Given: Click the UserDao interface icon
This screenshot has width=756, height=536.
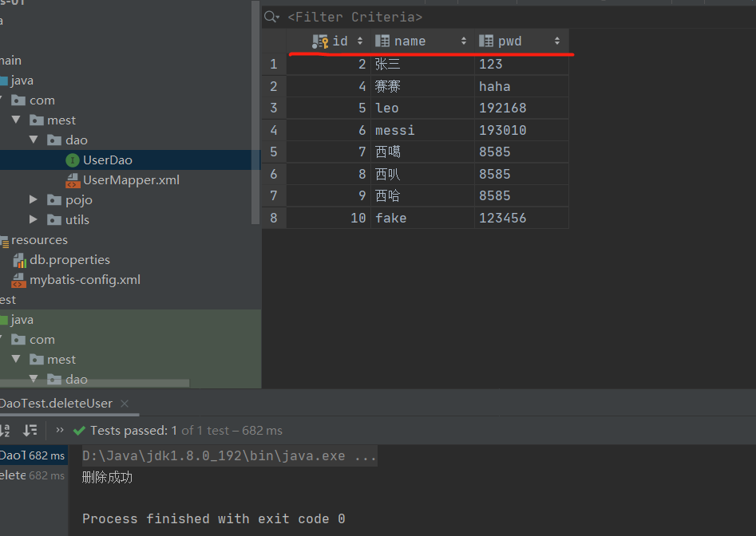Looking at the screenshot, I should pos(73,160).
